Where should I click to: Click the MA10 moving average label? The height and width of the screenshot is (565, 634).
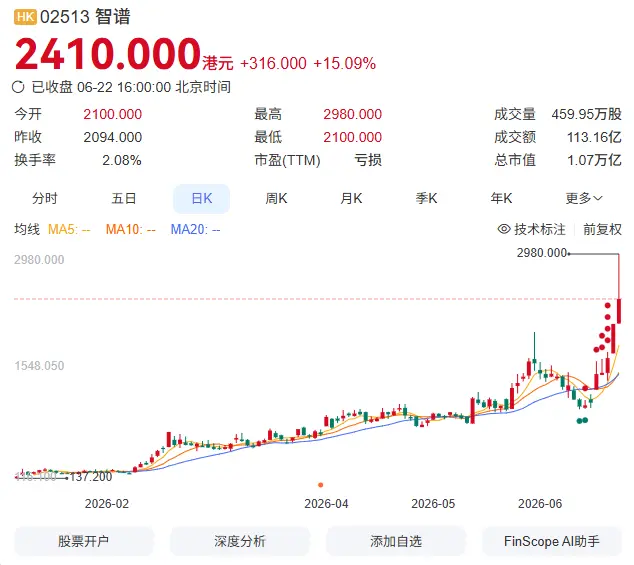coord(131,229)
